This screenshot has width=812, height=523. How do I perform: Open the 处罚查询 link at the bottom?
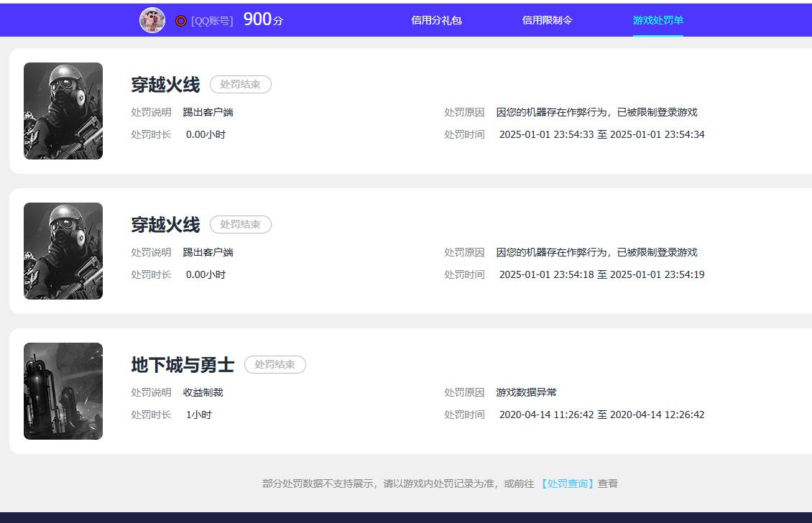tap(568, 483)
